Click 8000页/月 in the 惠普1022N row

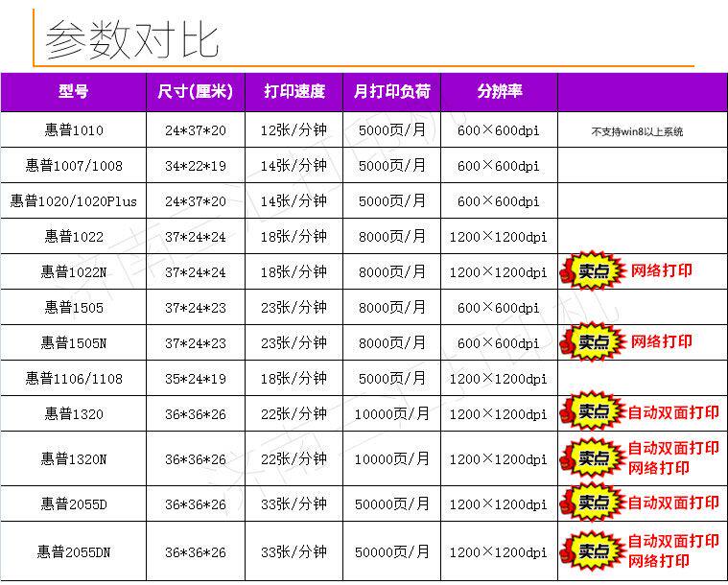pos(392,271)
